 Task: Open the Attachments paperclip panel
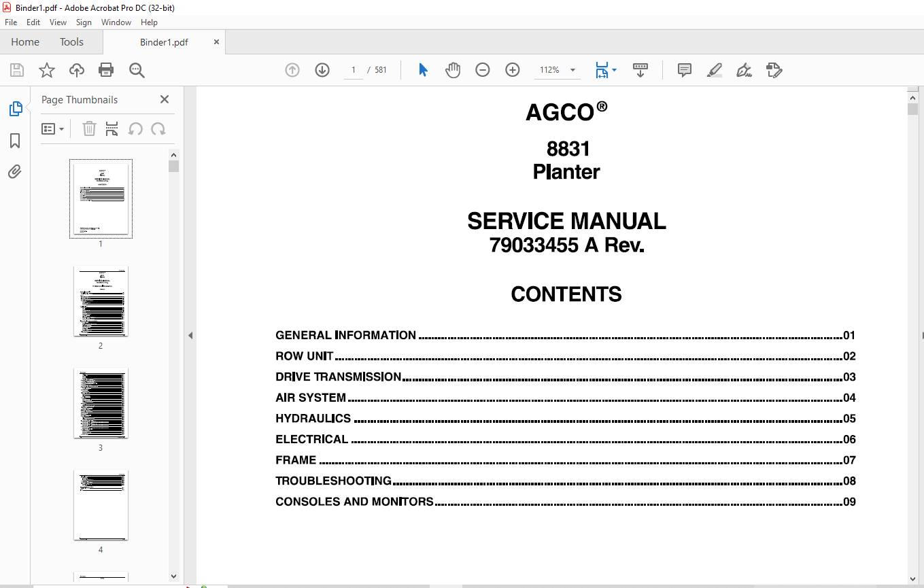(x=15, y=172)
